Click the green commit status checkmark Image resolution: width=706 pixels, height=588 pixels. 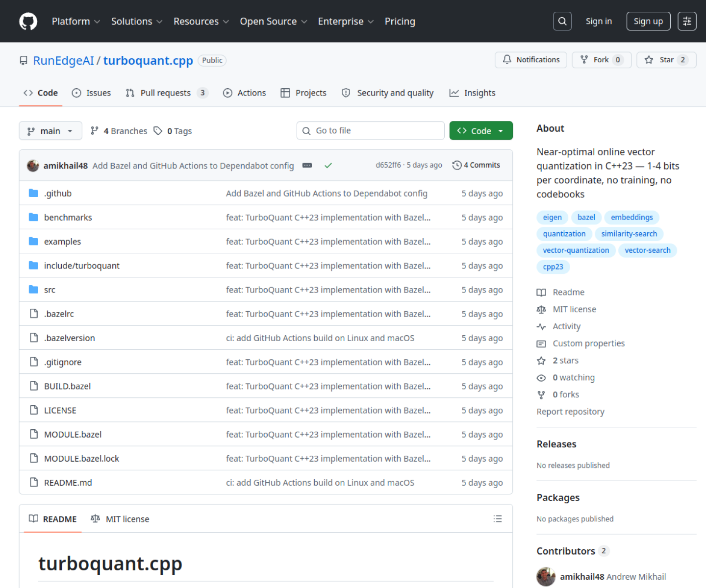328,166
